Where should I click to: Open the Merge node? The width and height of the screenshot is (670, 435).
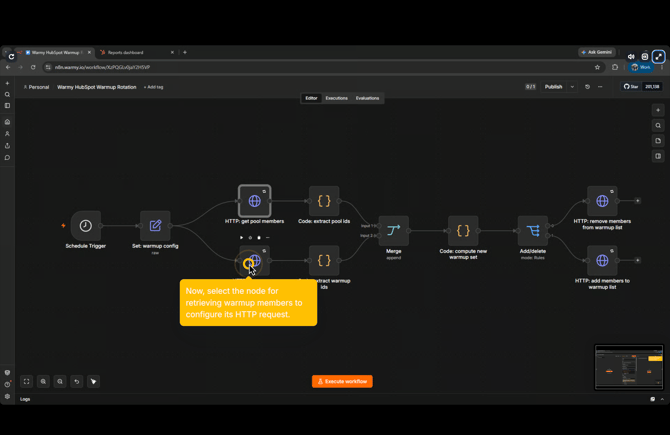point(394,231)
